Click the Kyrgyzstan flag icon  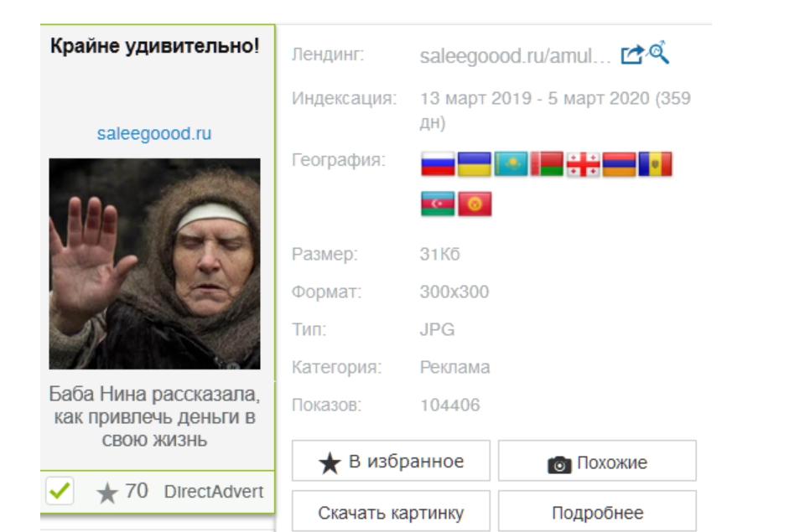coord(475,204)
